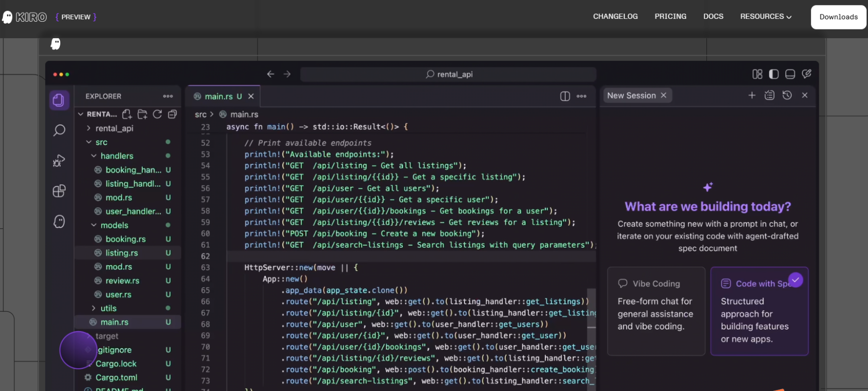This screenshot has width=868, height=391.
Task: Toggle the bottom panel layout button
Action: [790, 74]
